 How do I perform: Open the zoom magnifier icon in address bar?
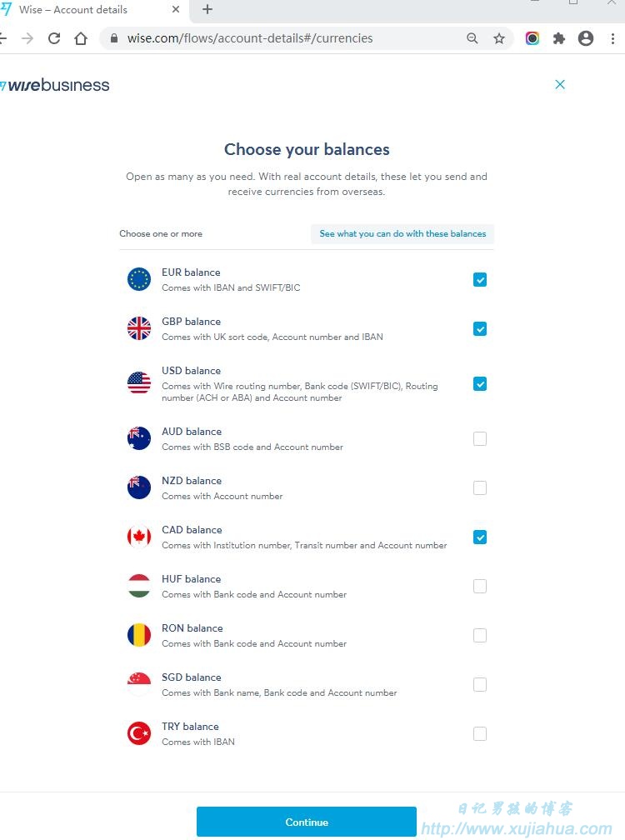(x=472, y=38)
